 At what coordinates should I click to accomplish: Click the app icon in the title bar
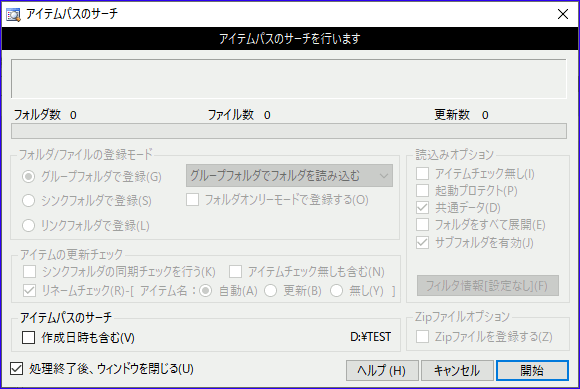point(13,14)
